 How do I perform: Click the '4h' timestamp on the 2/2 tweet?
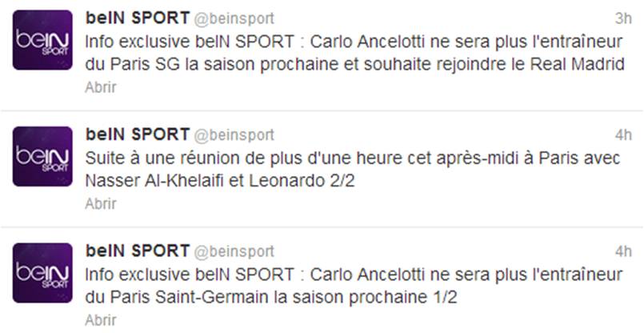[x=622, y=134]
